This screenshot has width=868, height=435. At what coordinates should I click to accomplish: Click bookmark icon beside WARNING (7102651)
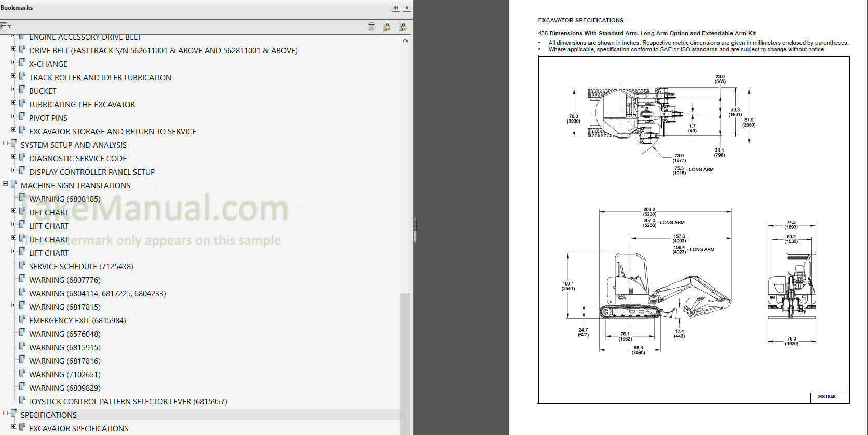click(22, 374)
